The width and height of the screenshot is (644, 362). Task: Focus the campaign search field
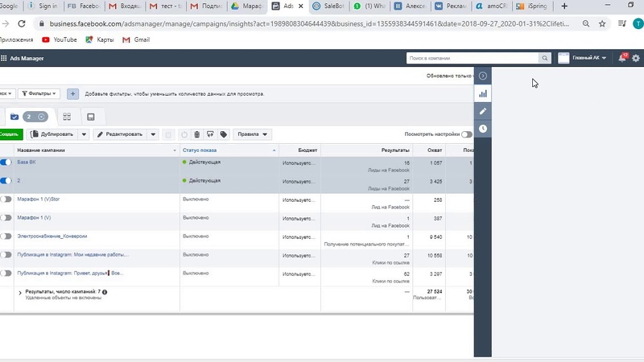click(x=473, y=58)
